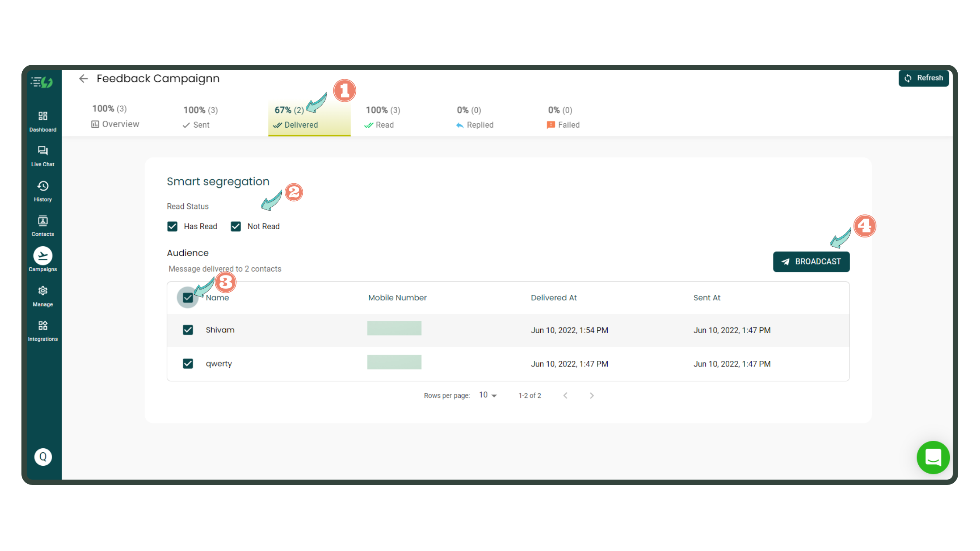Switch to the Failed tab
The image size is (980, 551).
point(563,118)
